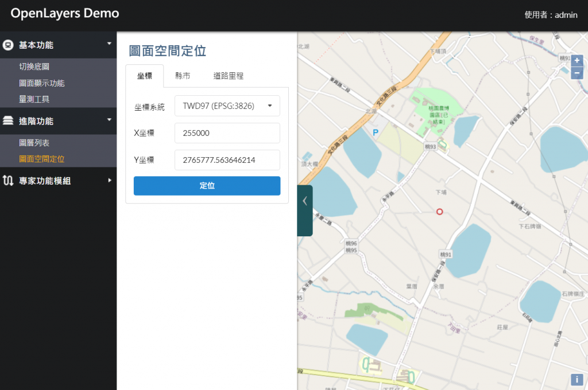Click the 桃91 road shield near lake
Image resolution: width=588 pixels, height=390 pixels.
pos(446,255)
